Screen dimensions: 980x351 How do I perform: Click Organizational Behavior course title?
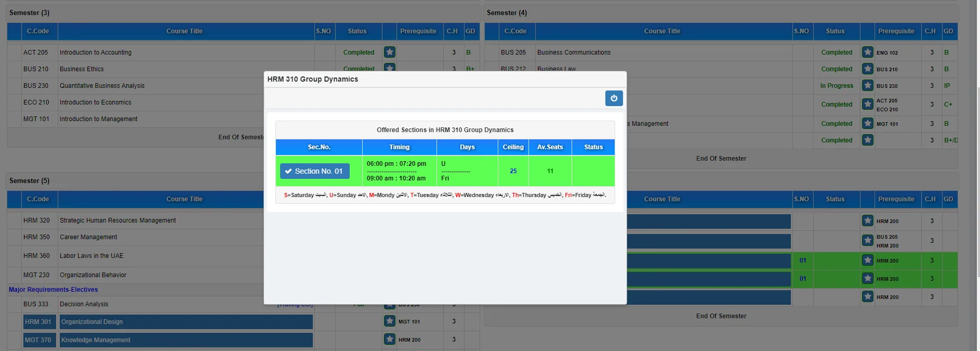(93, 275)
